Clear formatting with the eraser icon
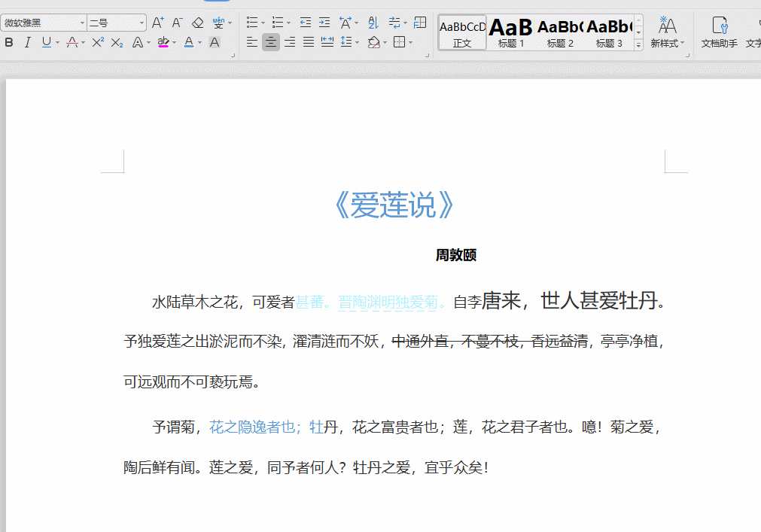This screenshot has height=532, width=761. 197,23
